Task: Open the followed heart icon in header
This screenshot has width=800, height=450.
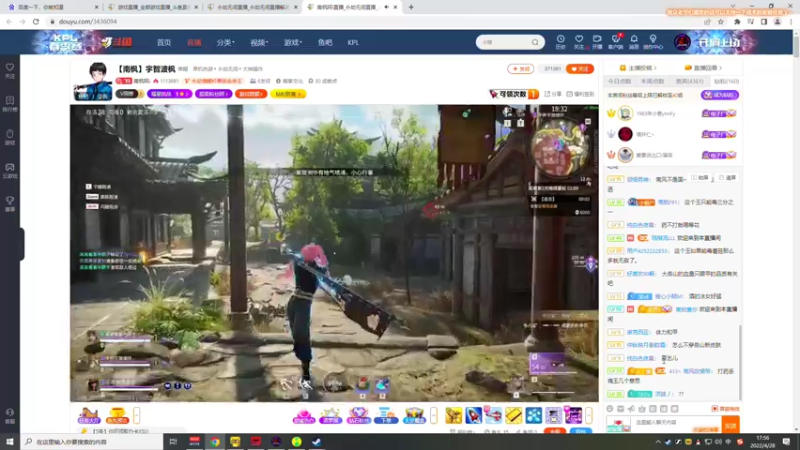Action: 579,41
